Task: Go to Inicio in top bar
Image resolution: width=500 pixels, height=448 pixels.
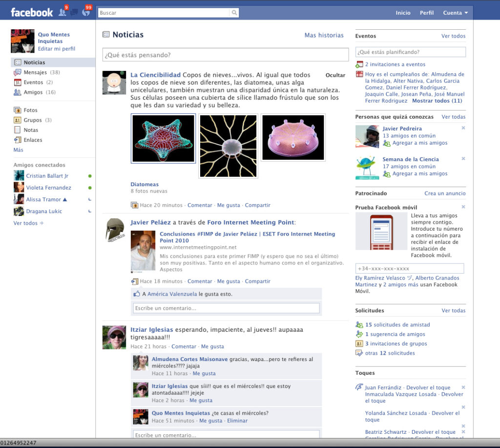Action: tap(403, 13)
